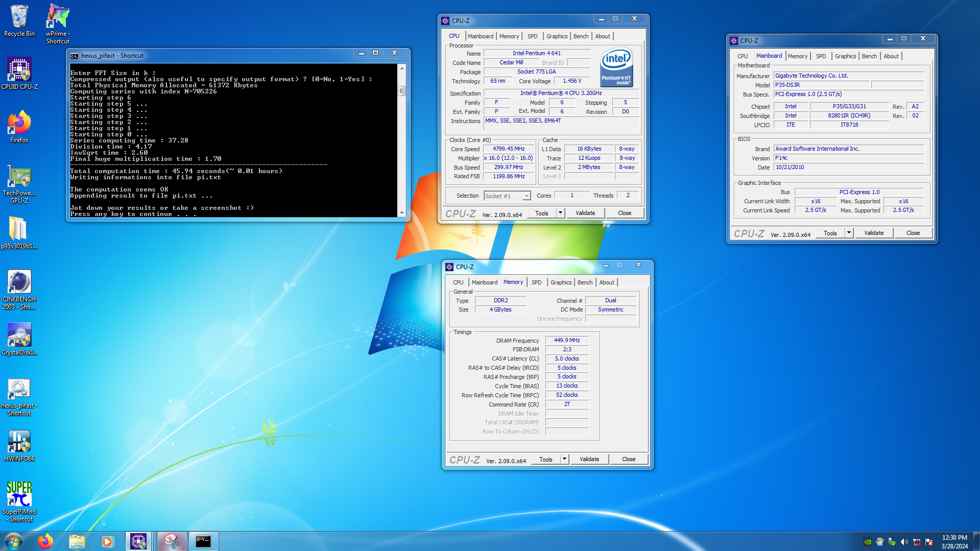Click the Show desktop strip on taskbar

[976, 541]
